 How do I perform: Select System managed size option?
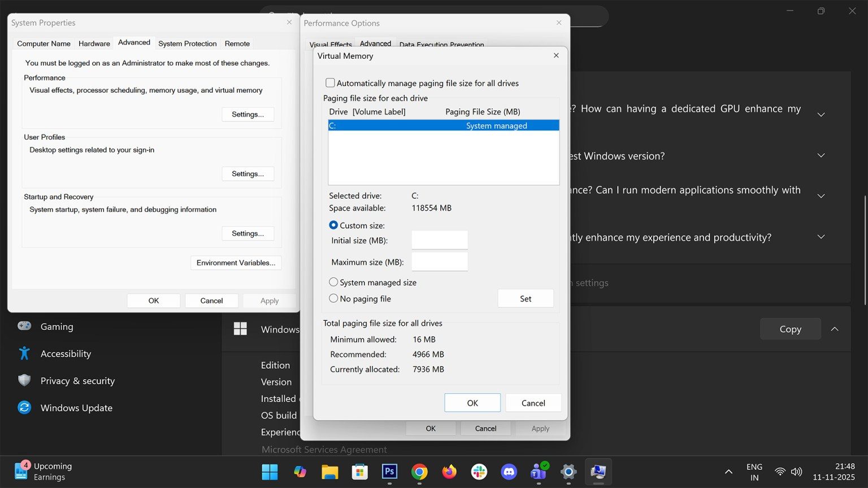(x=333, y=282)
